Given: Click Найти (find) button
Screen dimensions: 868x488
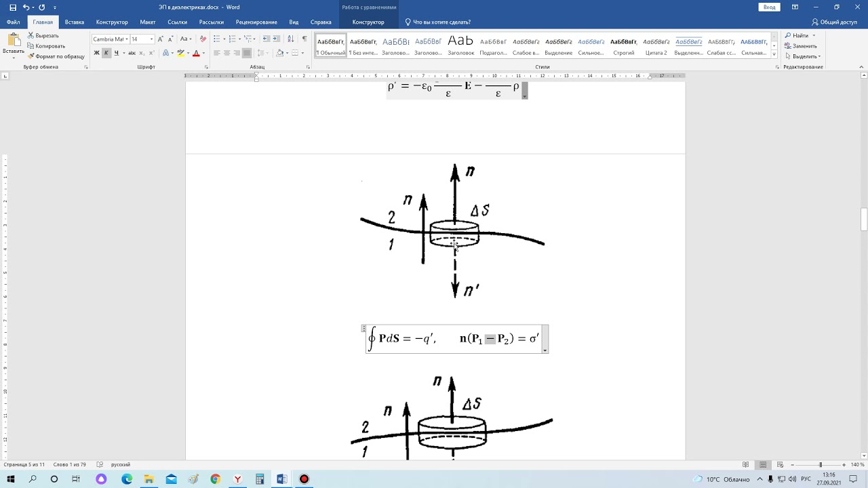Looking at the screenshot, I should (x=800, y=35).
